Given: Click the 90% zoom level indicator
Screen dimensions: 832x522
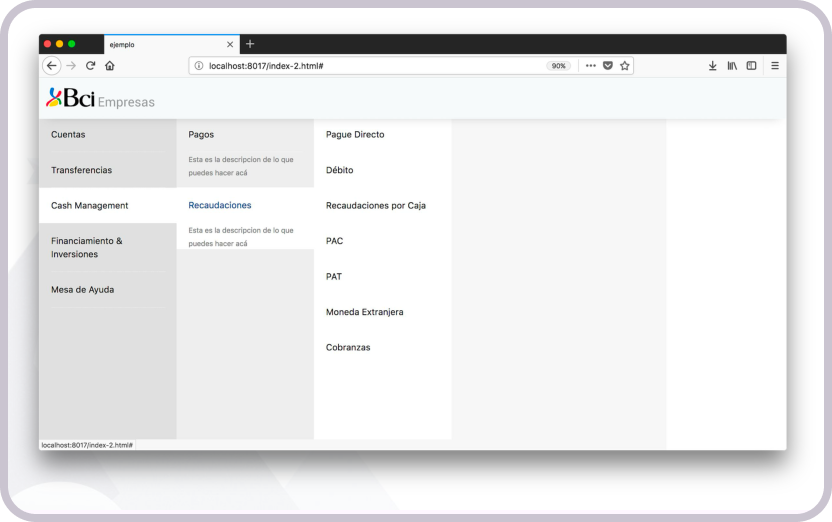Looking at the screenshot, I should [x=558, y=66].
